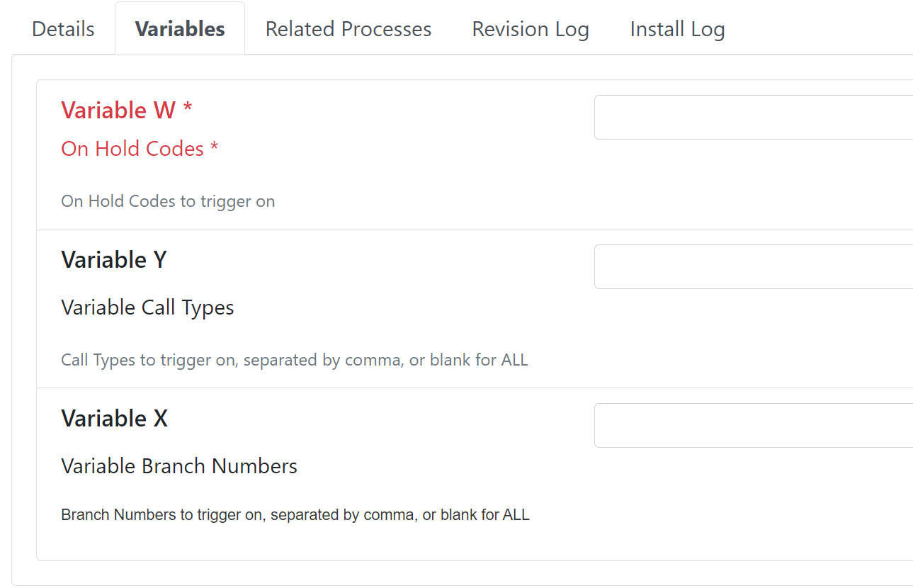
Task: Switch to the Details tab
Action: tap(63, 29)
